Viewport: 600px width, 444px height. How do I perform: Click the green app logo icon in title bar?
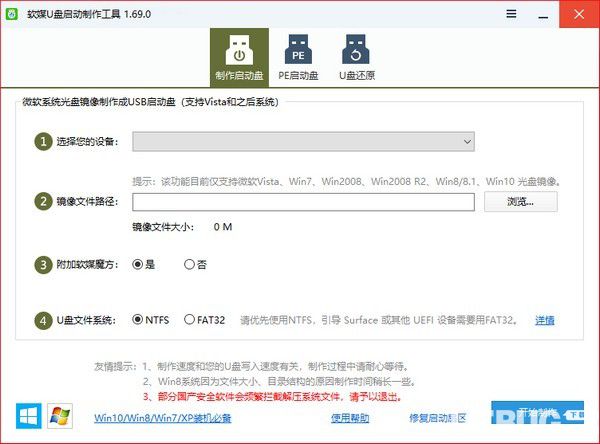tap(12, 14)
